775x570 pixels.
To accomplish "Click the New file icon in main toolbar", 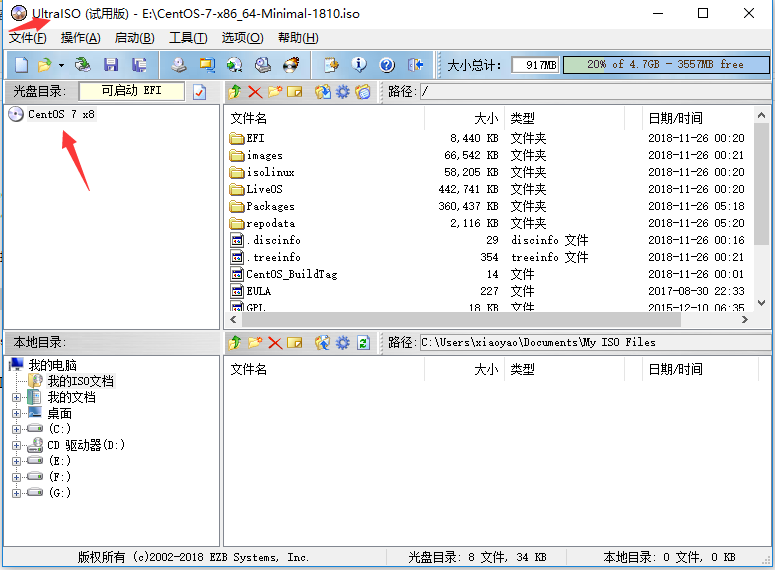I will [21, 65].
